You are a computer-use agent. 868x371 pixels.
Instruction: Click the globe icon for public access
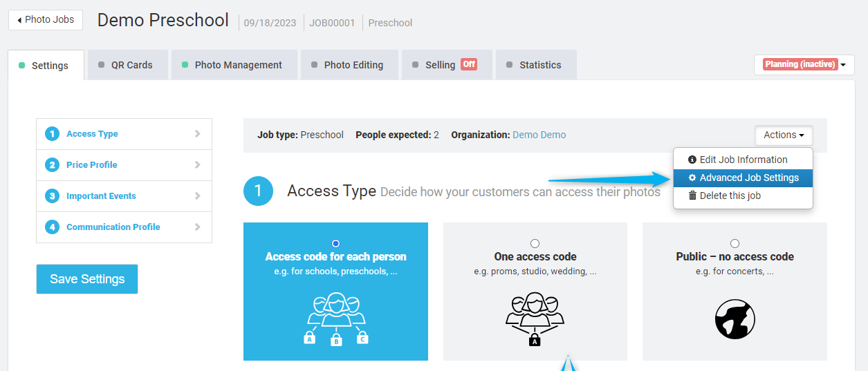(x=735, y=318)
